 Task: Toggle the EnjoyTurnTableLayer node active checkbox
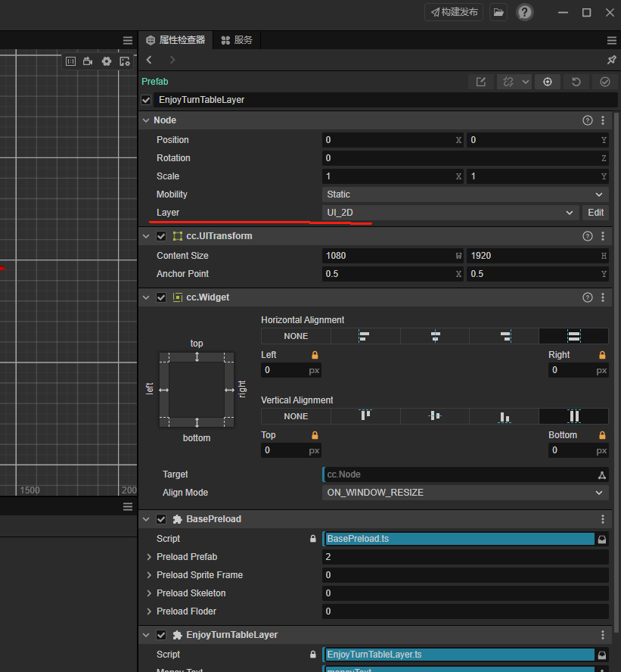(x=147, y=100)
